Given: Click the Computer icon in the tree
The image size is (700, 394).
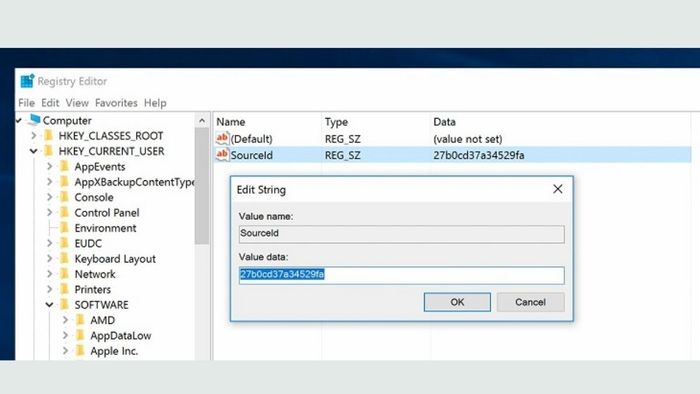Looking at the screenshot, I should coord(34,120).
